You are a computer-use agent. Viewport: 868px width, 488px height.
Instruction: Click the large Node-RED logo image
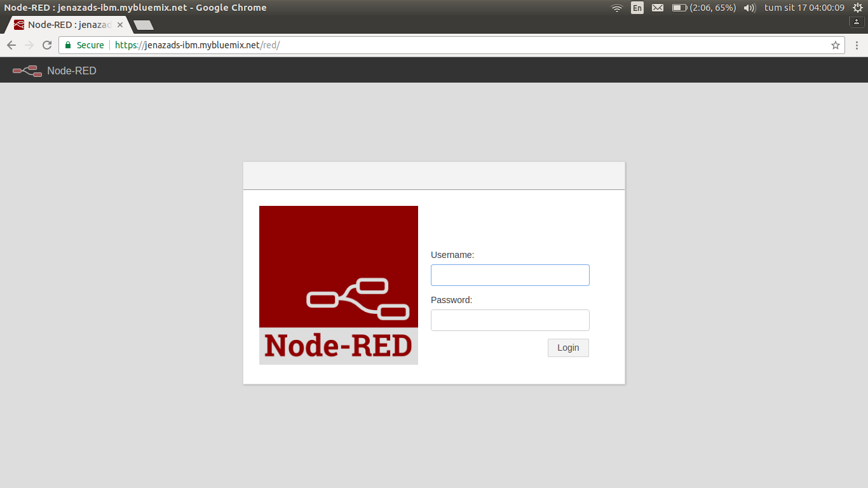339,285
